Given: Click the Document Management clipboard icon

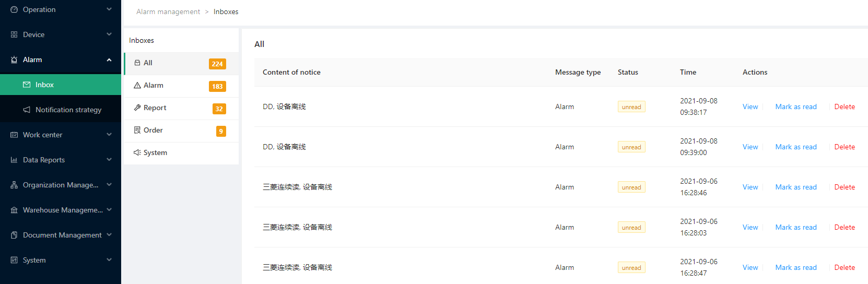Looking at the screenshot, I should coord(14,235).
